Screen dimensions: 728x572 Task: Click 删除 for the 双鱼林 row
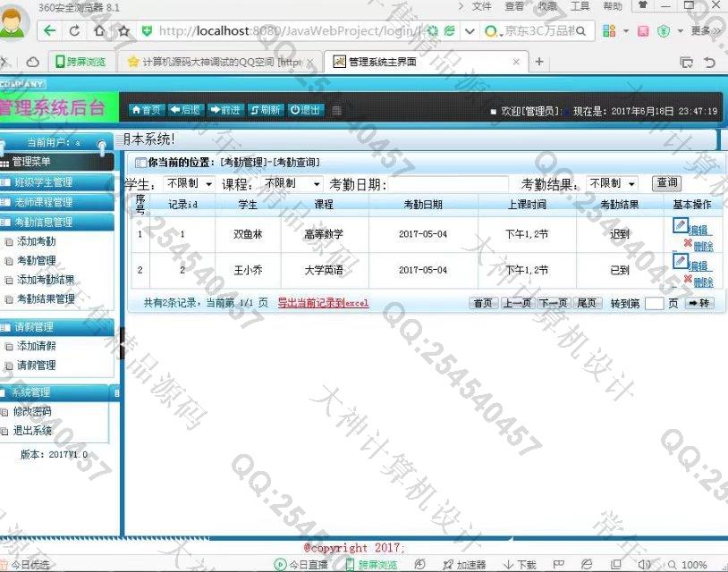(703, 247)
